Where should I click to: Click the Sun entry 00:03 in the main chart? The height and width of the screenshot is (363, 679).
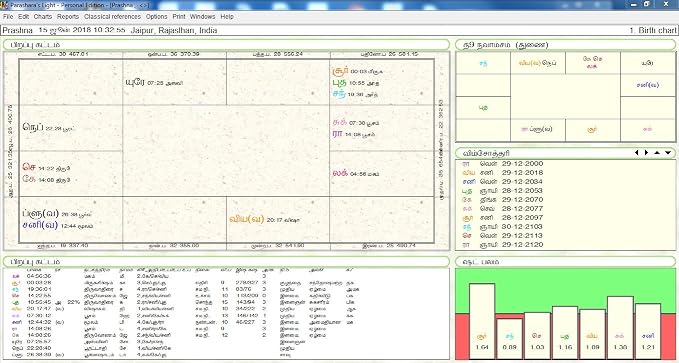tap(357, 71)
